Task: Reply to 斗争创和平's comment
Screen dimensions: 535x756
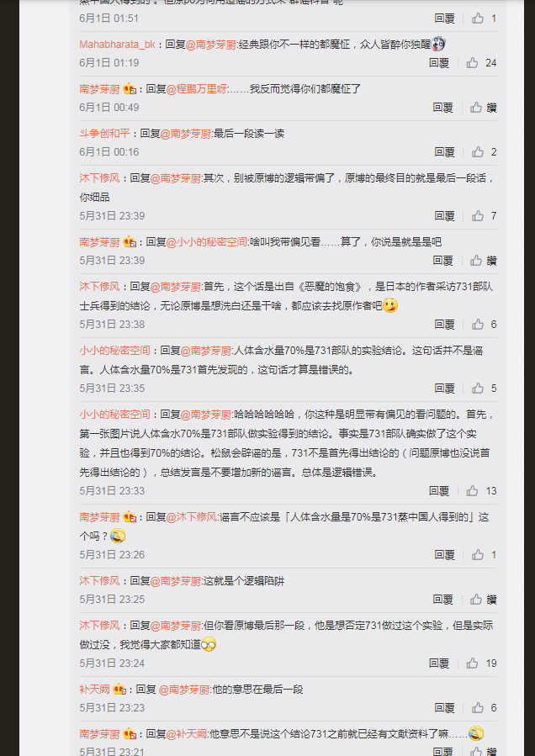Action: [445, 152]
